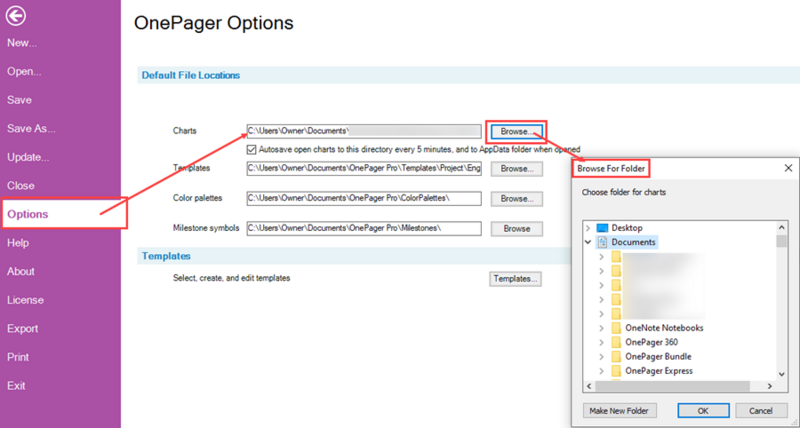This screenshot has height=428, width=800.
Task: Open the Templates... button
Action: [x=515, y=279]
